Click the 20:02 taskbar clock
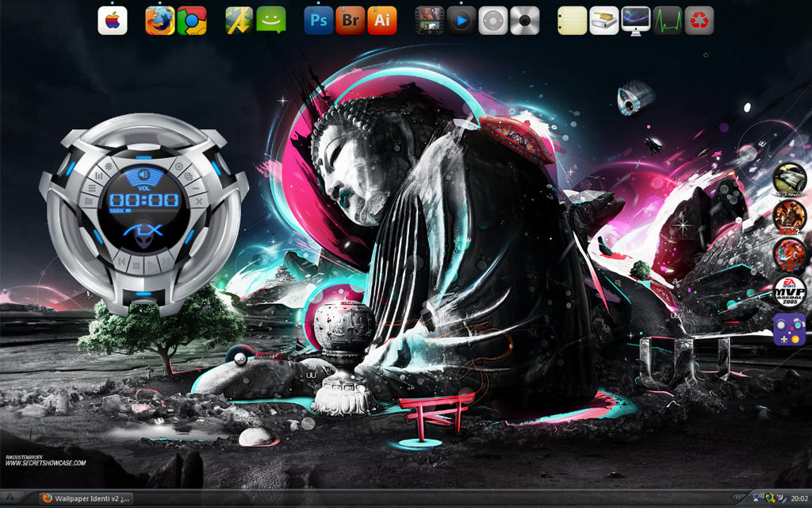 coord(799,498)
